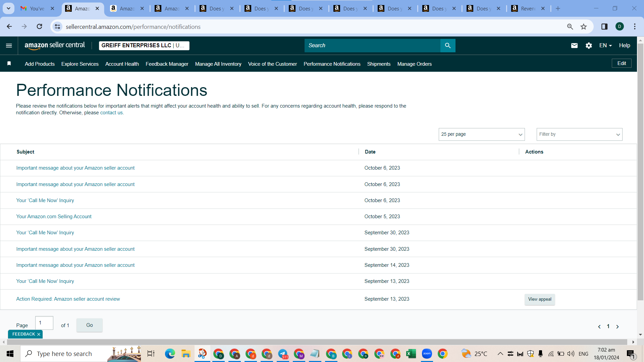Bookmark page with star icon
Viewport: 644px width, 362px height.
tap(584, 26)
